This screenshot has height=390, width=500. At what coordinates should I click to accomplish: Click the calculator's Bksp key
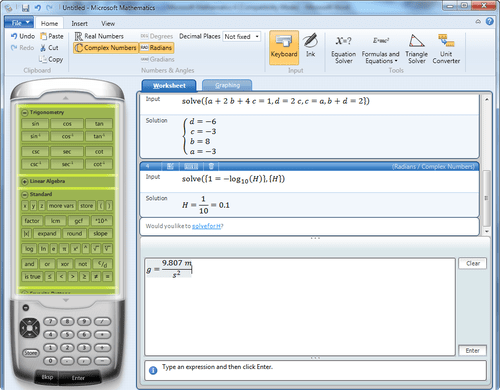tap(47, 377)
